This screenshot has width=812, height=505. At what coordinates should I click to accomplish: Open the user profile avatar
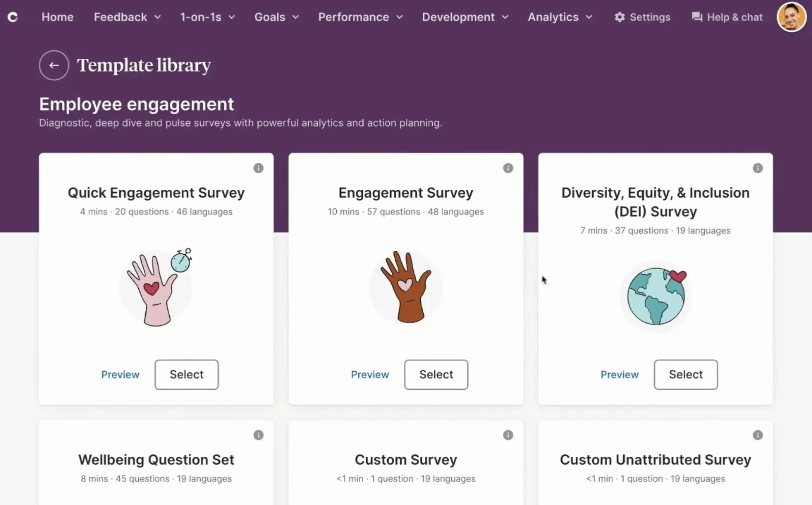(791, 17)
